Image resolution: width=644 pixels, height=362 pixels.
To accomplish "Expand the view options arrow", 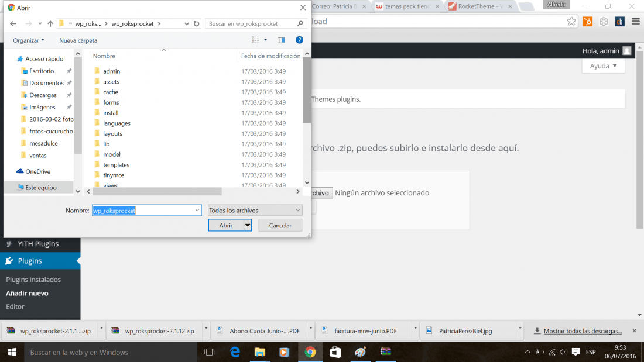I will 265,40.
